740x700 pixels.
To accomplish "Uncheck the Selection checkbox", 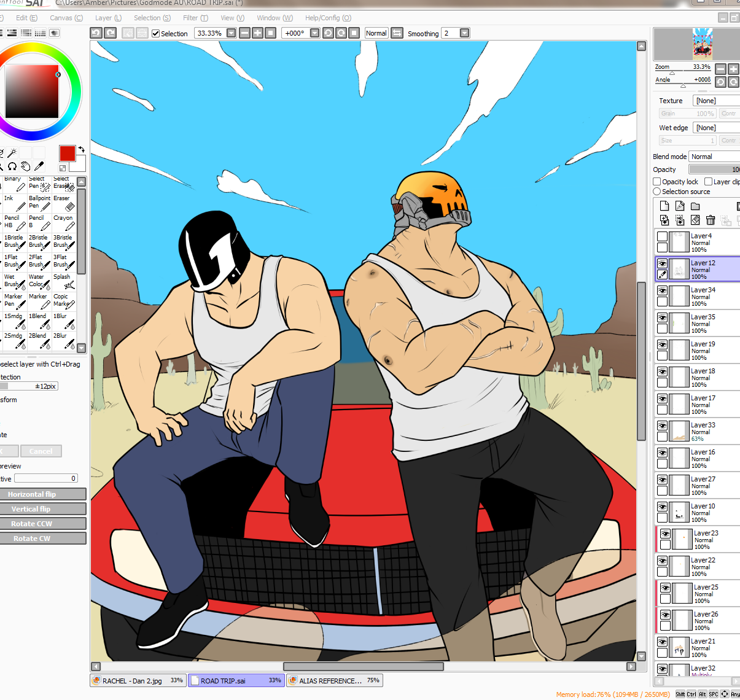I will click(x=156, y=34).
